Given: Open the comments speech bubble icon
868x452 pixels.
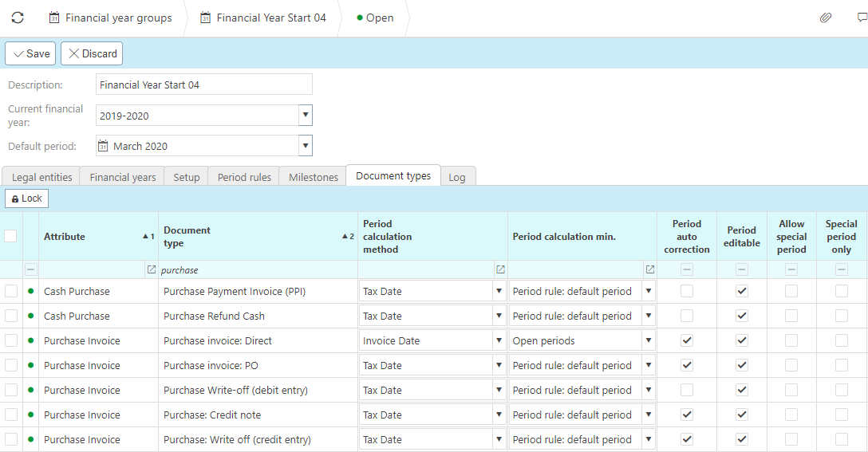Looking at the screenshot, I should click(861, 18).
